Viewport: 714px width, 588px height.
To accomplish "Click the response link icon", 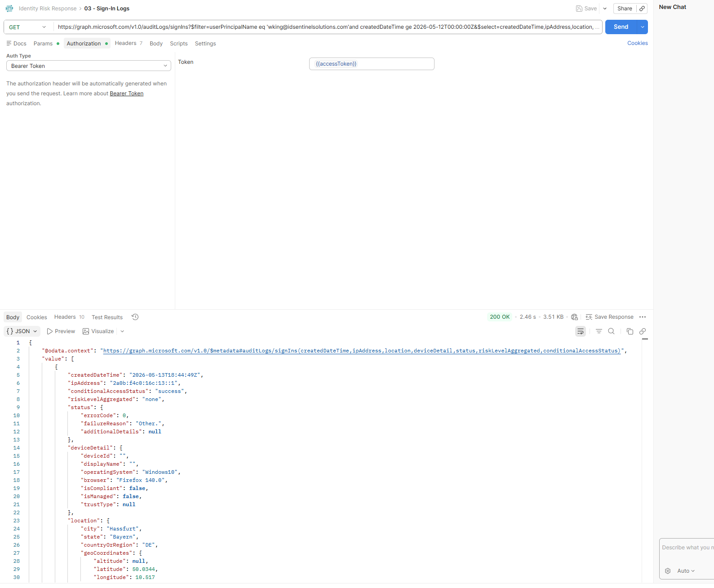I will click(643, 331).
